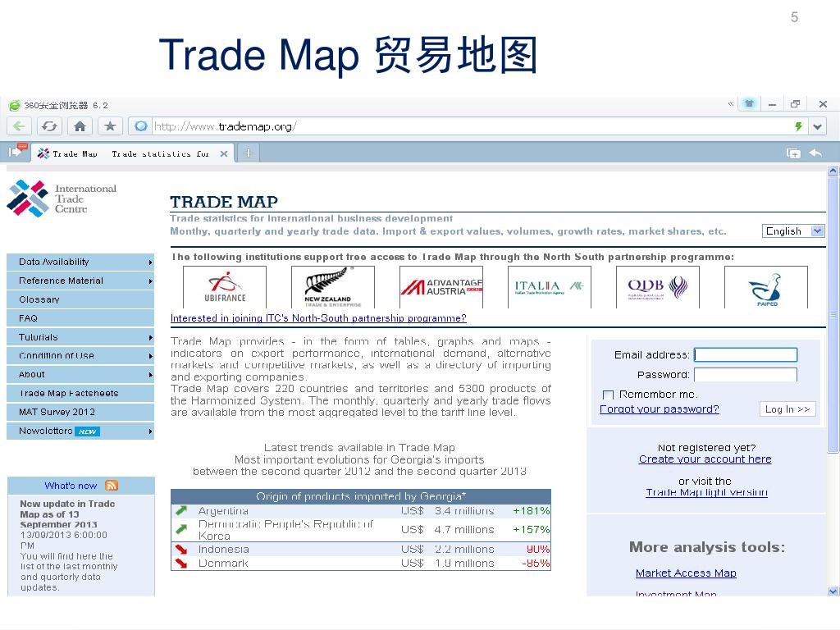Click the International Trade Centre logo
The width and height of the screenshot is (840, 630).
[62, 199]
